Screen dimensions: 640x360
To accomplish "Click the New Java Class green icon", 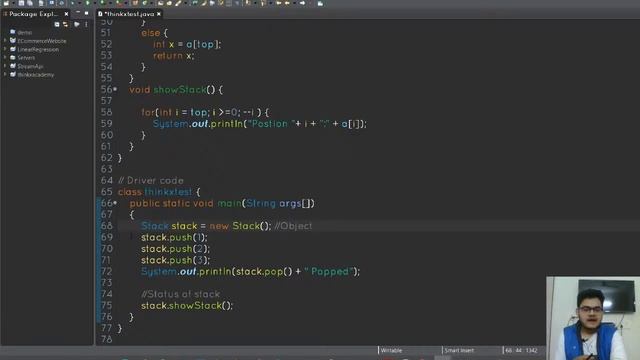I will 144,3.
